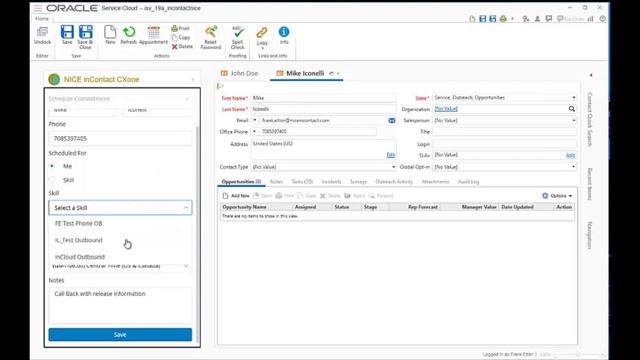Open the time zone dropdown arrow
Image resolution: width=640 pixels, height=360 pixels.
pos(186,266)
